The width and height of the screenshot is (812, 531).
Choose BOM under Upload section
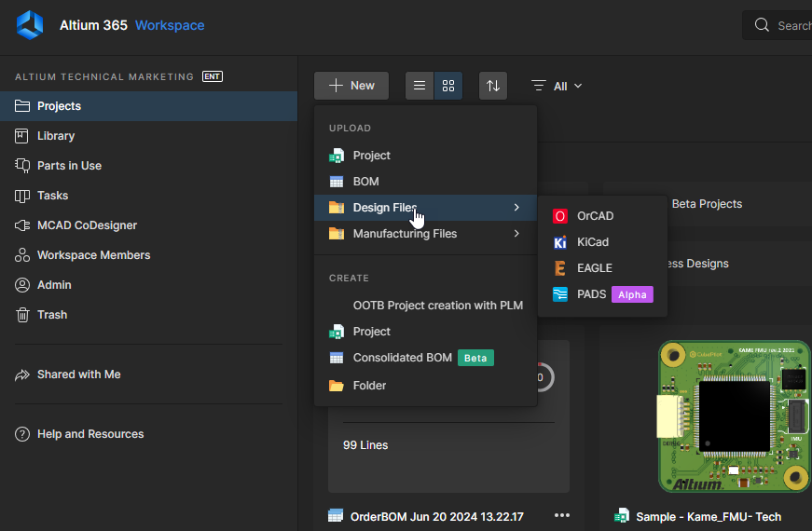tap(365, 182)
